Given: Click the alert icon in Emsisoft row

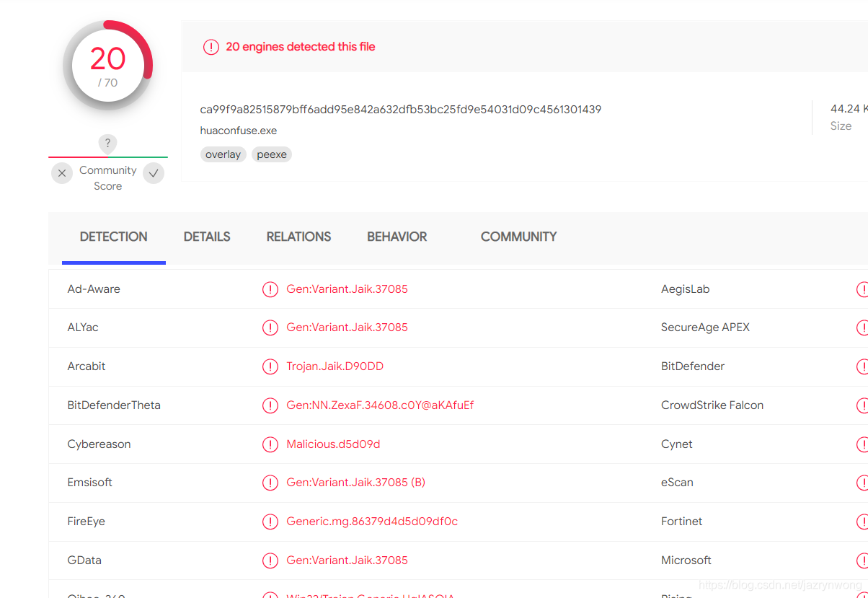Looking at the screenshot, I should click(x=270, y=483).
